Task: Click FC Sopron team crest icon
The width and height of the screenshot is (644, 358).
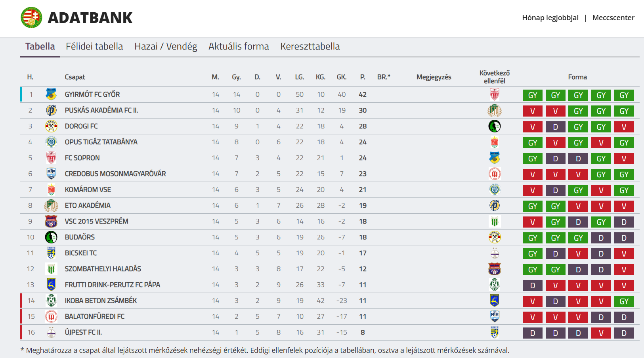Action: coord(51,158)
